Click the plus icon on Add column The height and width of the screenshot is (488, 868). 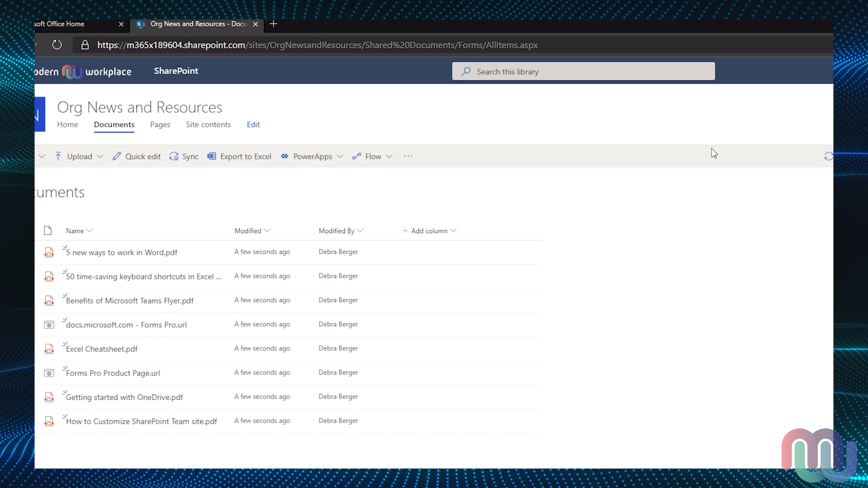[x=405, y=231]
